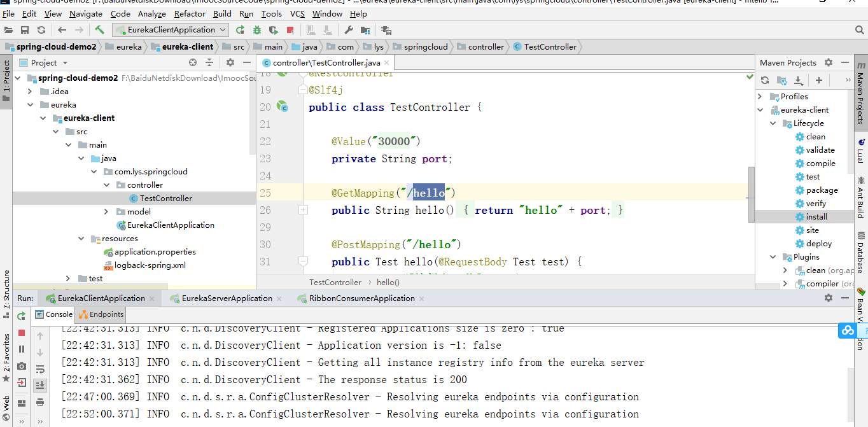Image resolution: width=868 pixels, height=427 pixels.
Task: Stop the process via main toolbar red square
Action: (290, 30)
